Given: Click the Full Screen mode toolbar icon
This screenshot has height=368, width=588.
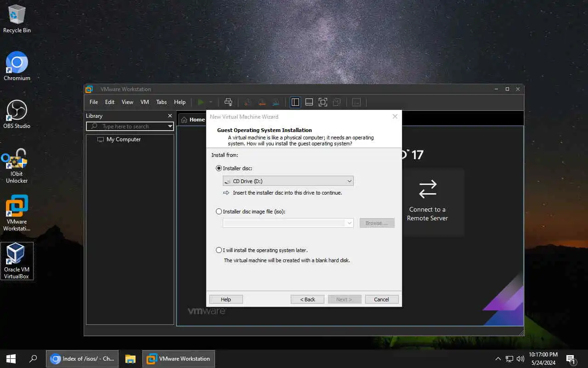Looking at the screenshot, I should [x=323, y=102].
